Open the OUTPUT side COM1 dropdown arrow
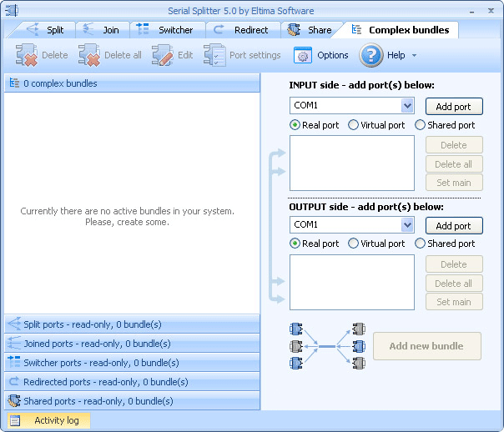This screenshot has height=432, width=504. (x=407, y=225)
